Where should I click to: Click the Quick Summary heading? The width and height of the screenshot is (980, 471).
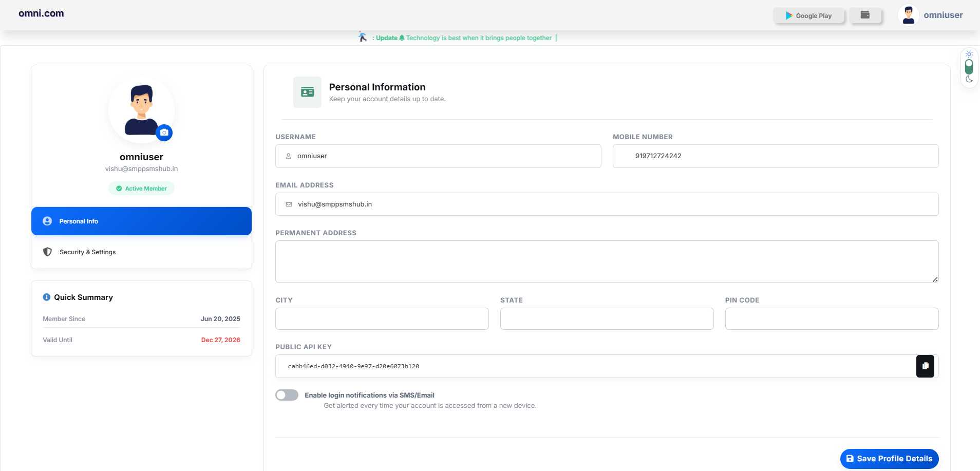[x=83, y=297]
